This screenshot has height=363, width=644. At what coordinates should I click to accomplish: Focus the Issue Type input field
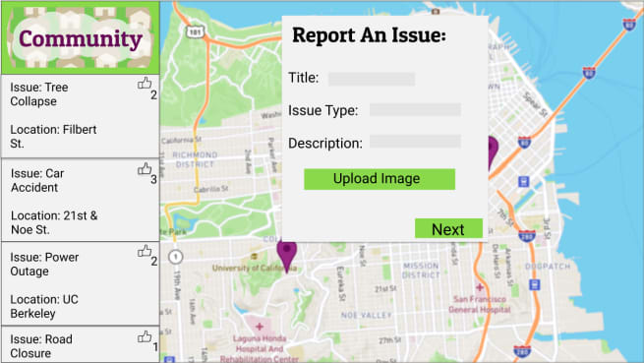click(x=415, y=110)
